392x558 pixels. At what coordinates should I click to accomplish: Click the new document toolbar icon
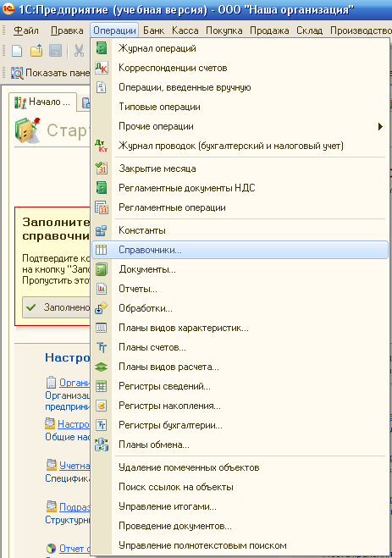pos(17,51)
